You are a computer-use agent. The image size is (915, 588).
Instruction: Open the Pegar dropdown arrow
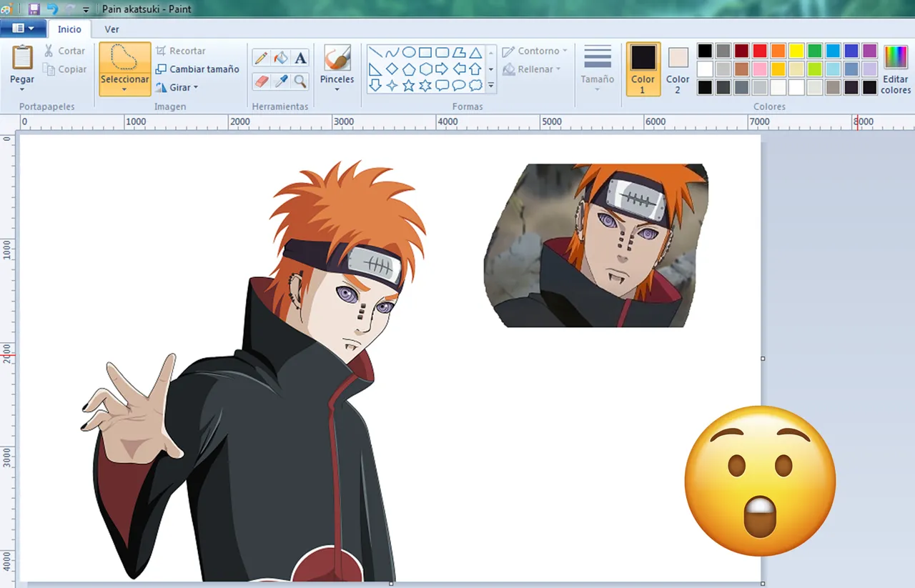pyautogui.click(x=22, y=90)
